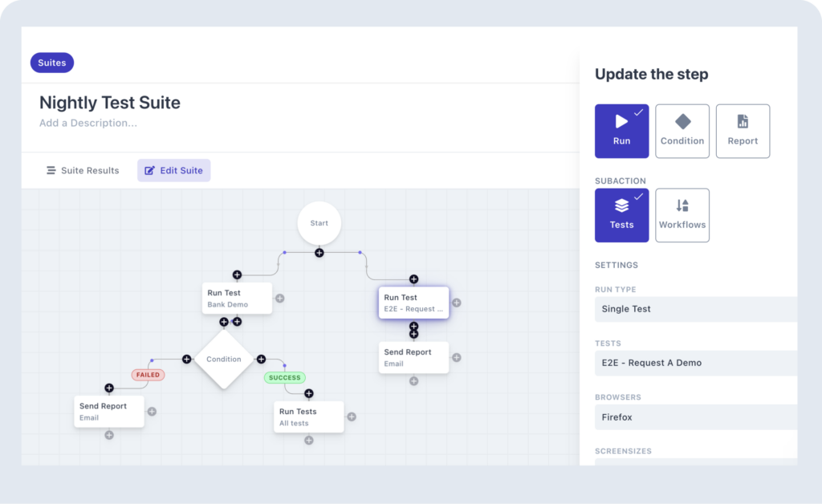Switch to the Suite Results tab
This screenshot has width=822, height=504.
point(83,170)
